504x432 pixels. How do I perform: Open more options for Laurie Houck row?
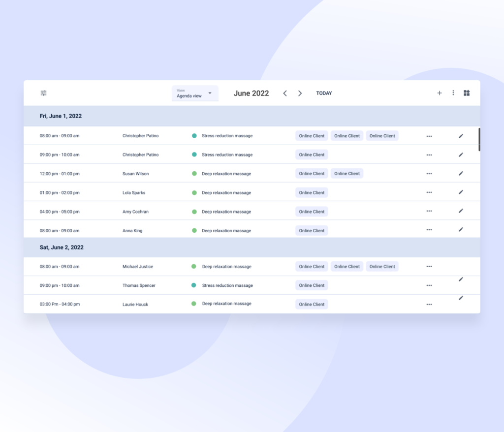429,305
